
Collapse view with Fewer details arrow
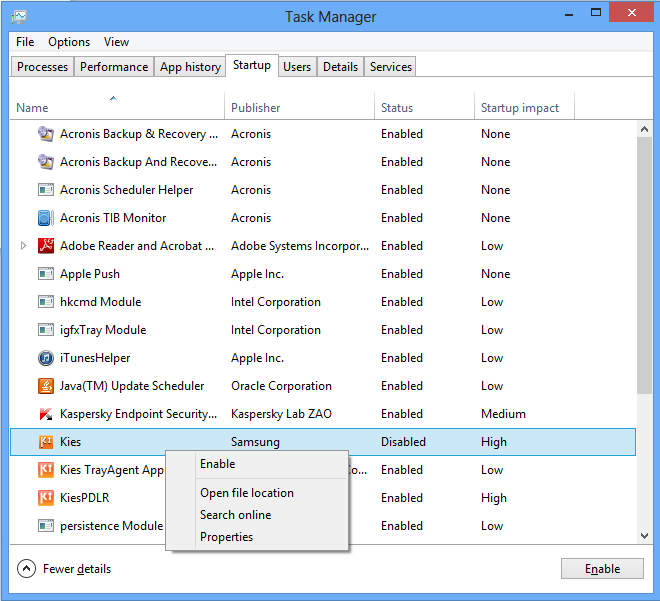point(27,569)
